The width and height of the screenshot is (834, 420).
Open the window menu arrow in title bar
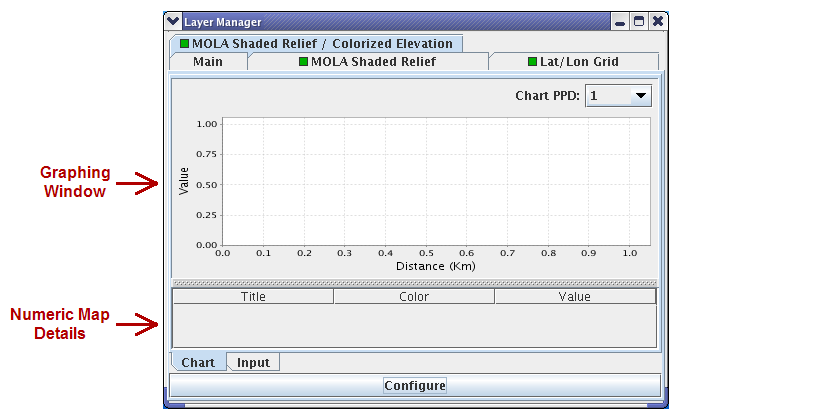coord(173,21)
